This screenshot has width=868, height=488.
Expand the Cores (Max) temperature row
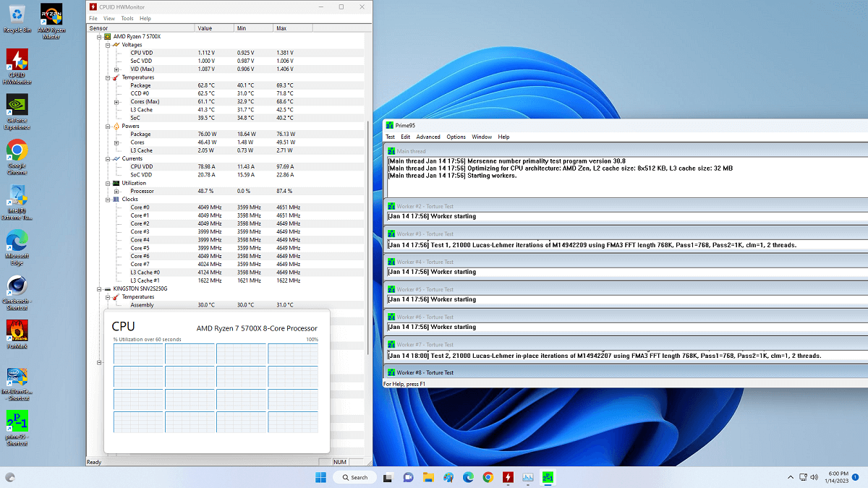tap(116, 101)
